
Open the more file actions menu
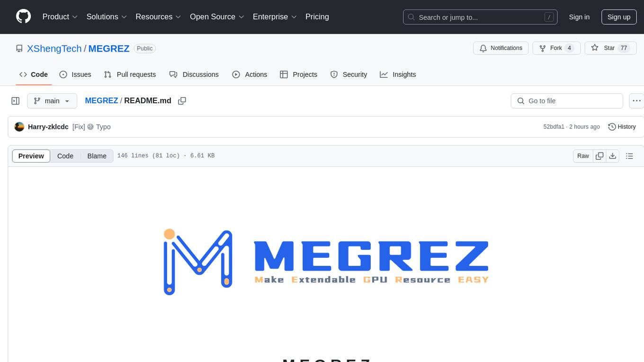tap(636, 101)
